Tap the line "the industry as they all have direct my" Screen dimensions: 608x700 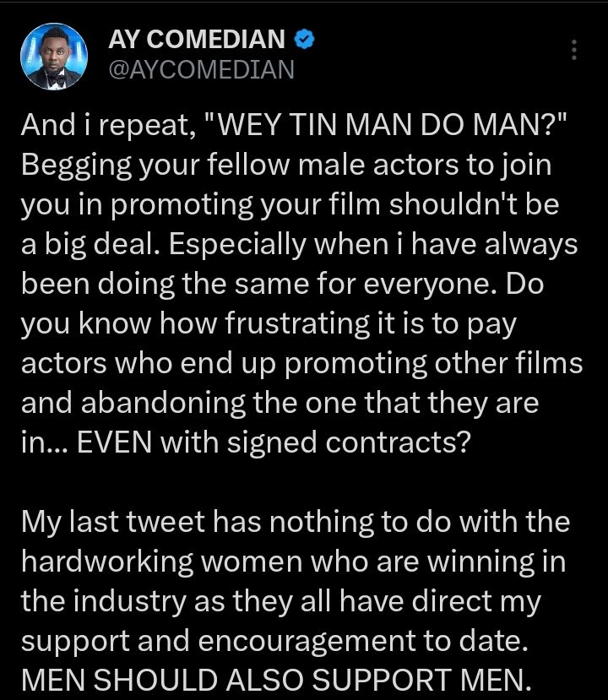280,602
